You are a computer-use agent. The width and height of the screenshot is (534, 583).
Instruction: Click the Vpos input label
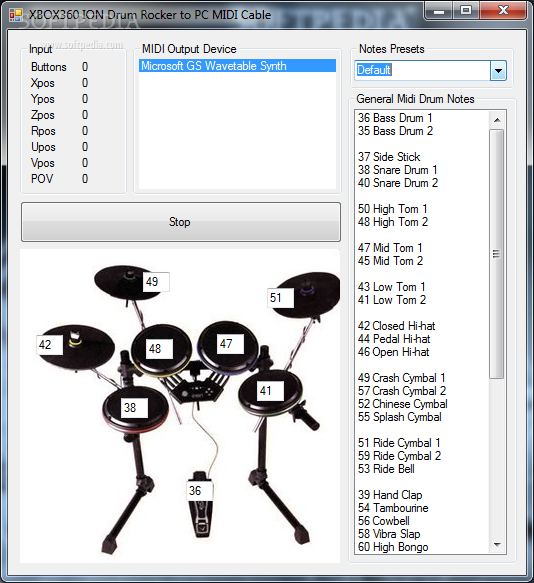[43, 163]
